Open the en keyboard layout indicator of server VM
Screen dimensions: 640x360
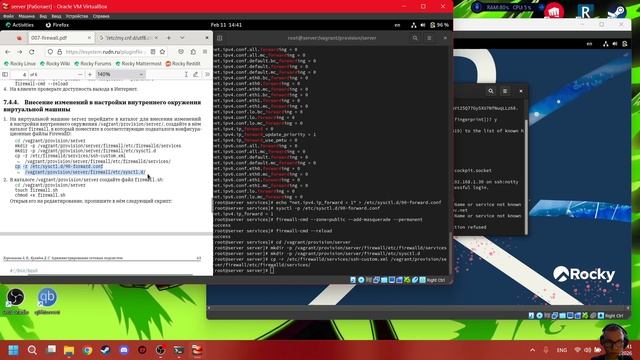pos(397,25)
